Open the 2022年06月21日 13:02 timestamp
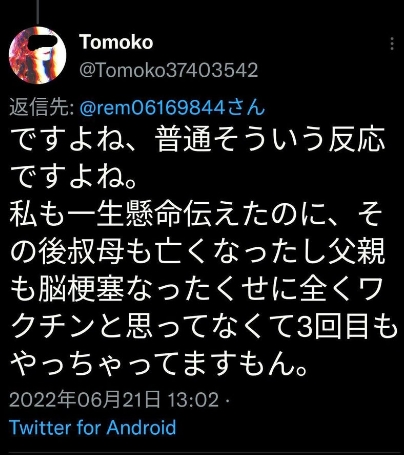This screenshot has height=455, width=404. pyautogui.click(x=114, y=399)
